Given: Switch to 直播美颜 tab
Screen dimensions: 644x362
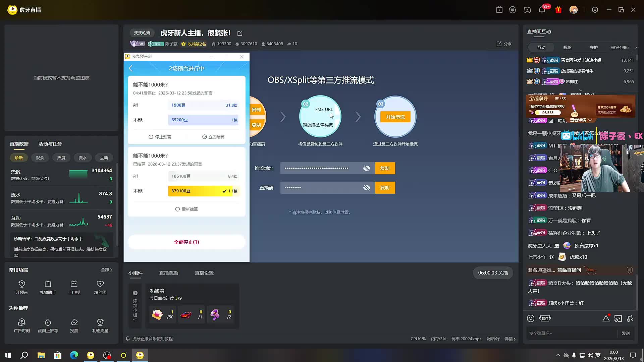Looking at the screenshot, I should [169, 273].
